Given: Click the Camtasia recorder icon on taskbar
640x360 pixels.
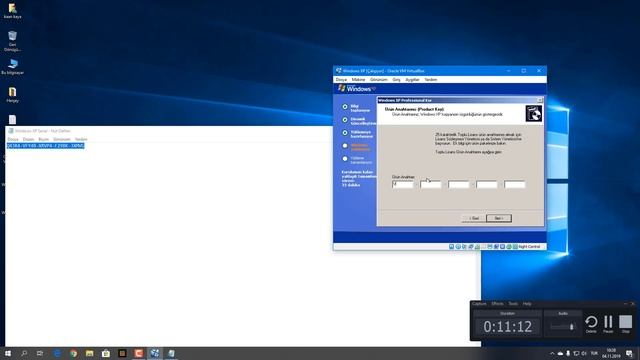Looking at the screenshot, I should (x=139, y=353).
